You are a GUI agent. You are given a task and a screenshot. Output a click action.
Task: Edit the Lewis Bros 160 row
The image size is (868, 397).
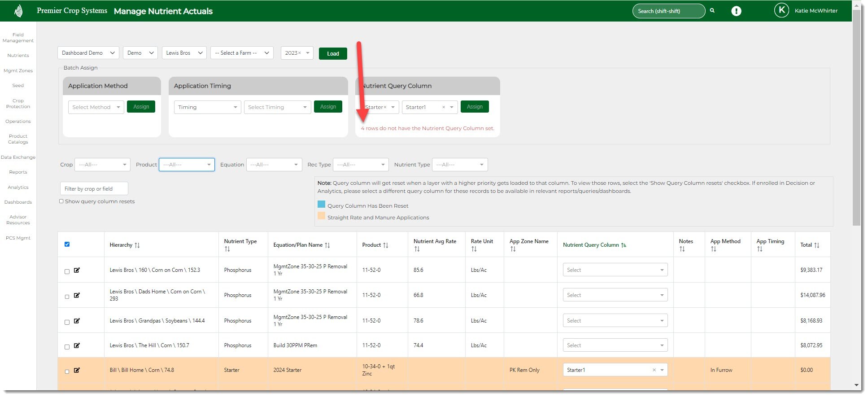(77, 270)
